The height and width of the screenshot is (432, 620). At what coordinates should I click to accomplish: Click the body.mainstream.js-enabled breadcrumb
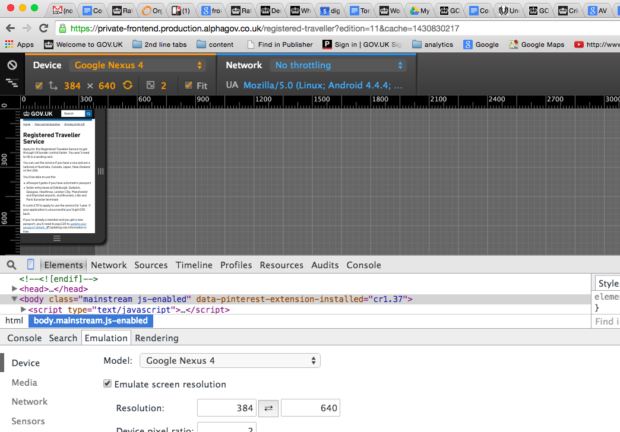click(91, 321)
